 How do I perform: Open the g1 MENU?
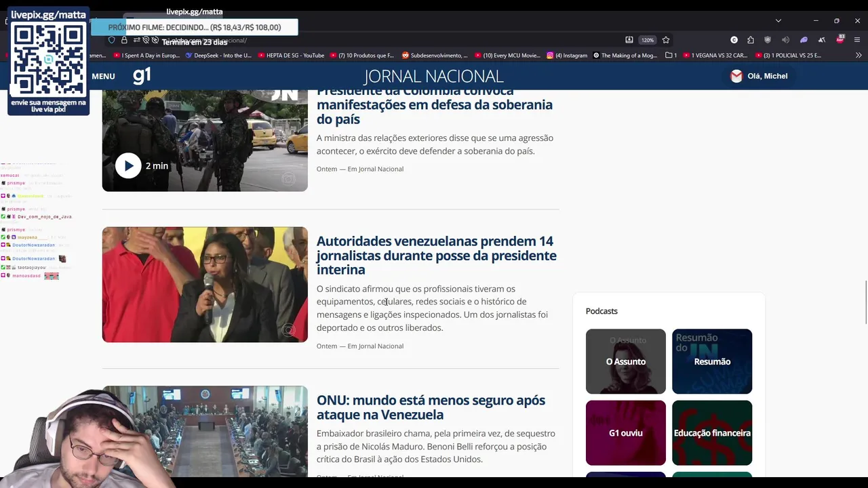coord(103,76)
